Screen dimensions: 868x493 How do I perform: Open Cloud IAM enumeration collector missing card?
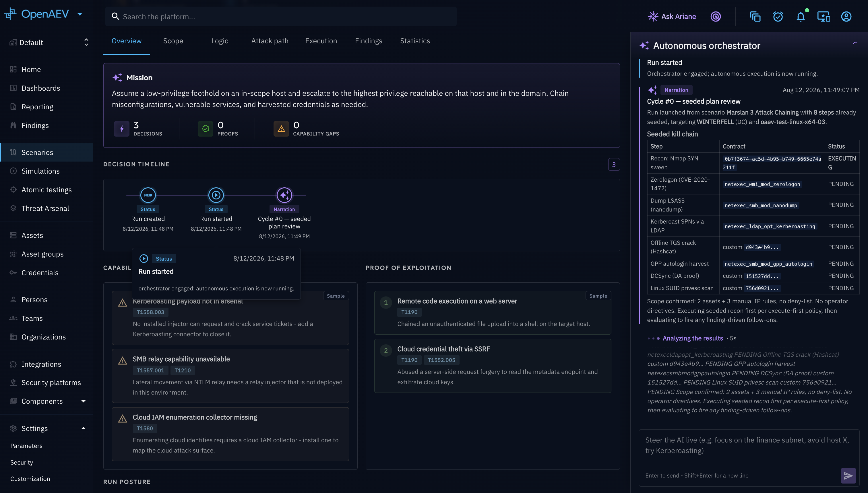pyautogui.click(x=230, y=434)
